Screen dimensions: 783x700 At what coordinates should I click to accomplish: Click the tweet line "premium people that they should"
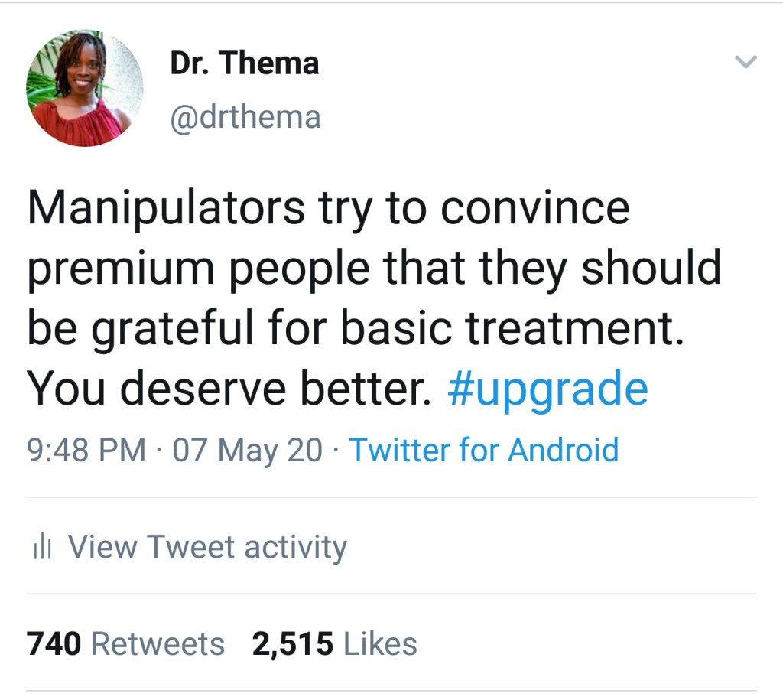click(374, 269)
